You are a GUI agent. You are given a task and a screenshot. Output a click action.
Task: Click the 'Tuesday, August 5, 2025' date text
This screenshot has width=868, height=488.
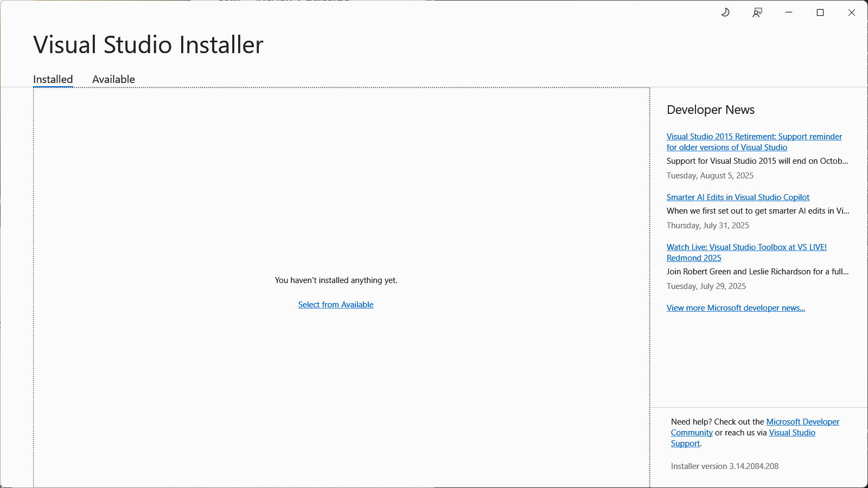tap(710, 176)
